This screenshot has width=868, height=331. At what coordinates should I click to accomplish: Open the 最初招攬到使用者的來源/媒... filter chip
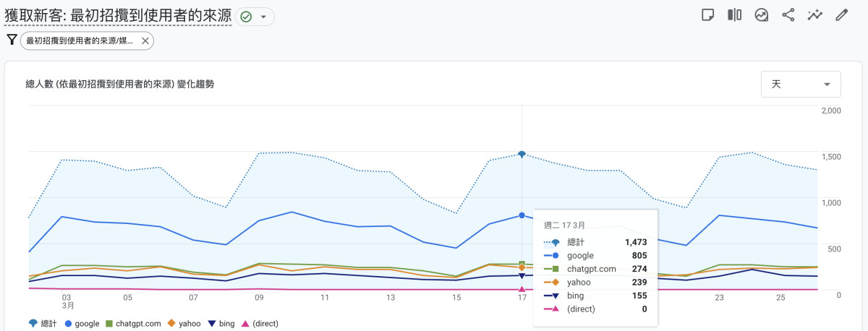click(80, 41)
